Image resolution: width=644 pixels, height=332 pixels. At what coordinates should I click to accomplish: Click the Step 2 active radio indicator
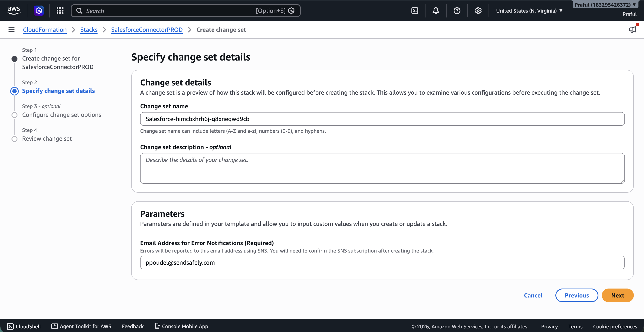tap(14, 91)
